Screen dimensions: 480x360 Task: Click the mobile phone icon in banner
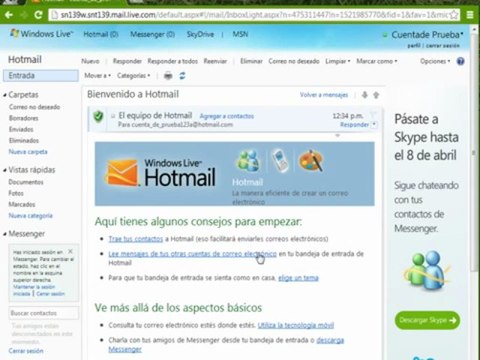pos(280,160)
